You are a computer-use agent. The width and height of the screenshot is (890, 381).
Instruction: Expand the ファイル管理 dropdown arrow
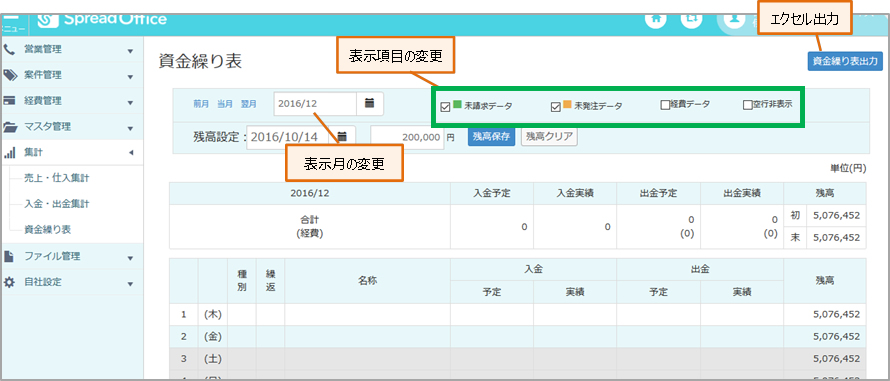pyautogui.click(x=131, y=258)
